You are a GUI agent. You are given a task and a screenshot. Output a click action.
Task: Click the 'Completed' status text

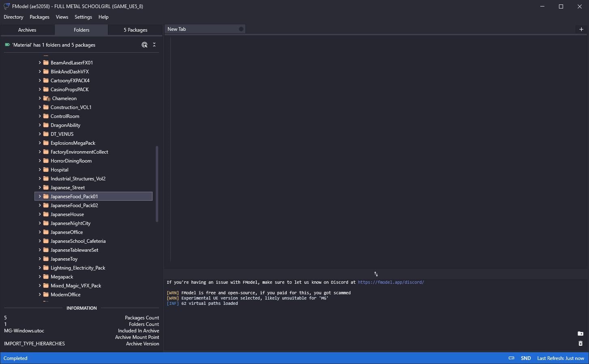pyautogui.click(x=15, y=358)
